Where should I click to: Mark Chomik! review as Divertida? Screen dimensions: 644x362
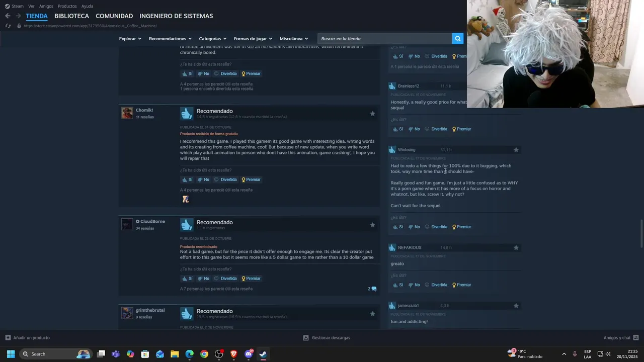click(225, 179)
